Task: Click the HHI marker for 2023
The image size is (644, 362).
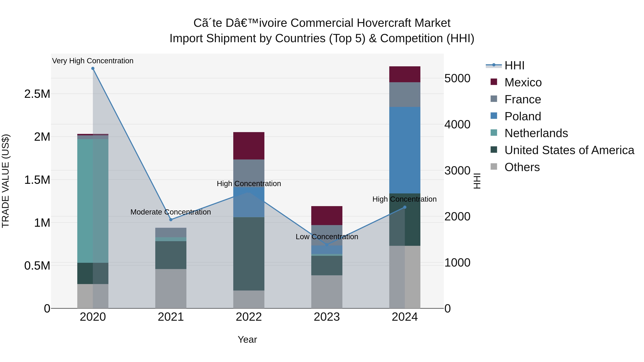Action: (327, 245)
